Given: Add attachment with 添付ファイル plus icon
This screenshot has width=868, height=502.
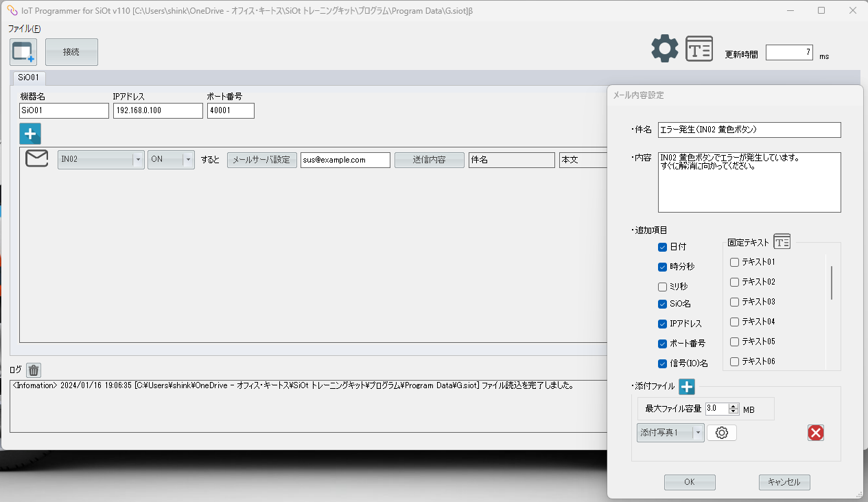Looking at the screenshot, I should (x=687, y=387).
